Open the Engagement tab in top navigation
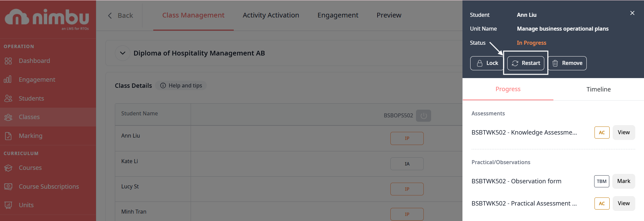This screenshot has height=221, width=644. click(337, 15)
